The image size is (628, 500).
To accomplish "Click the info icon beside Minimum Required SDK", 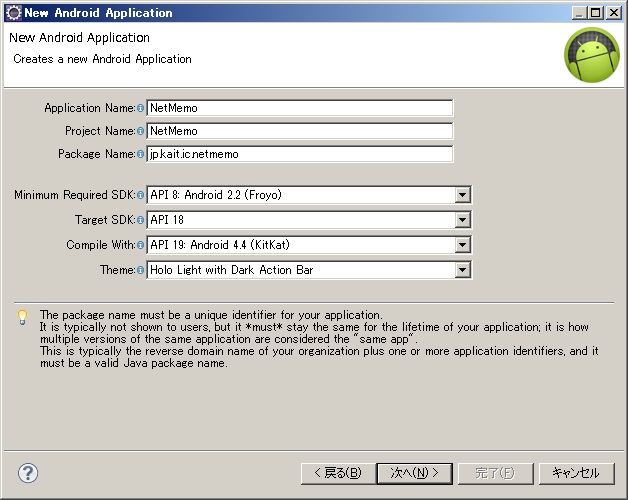I will tap(140, 195).
